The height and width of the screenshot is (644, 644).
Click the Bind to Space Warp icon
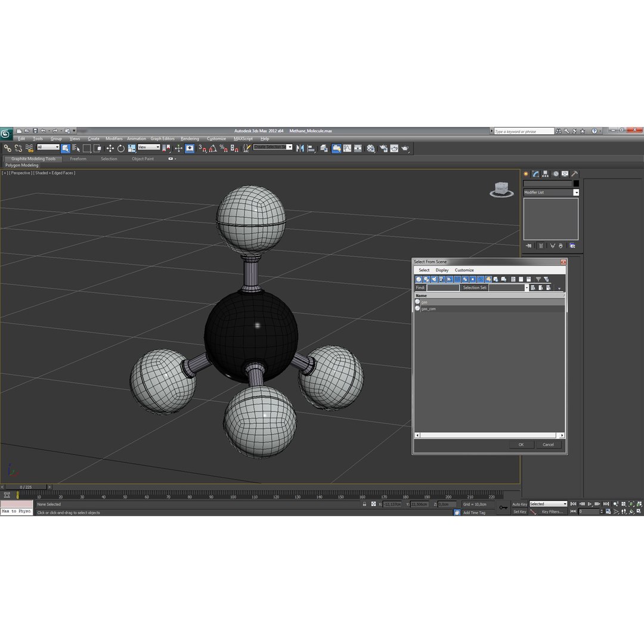click(29, 148)
